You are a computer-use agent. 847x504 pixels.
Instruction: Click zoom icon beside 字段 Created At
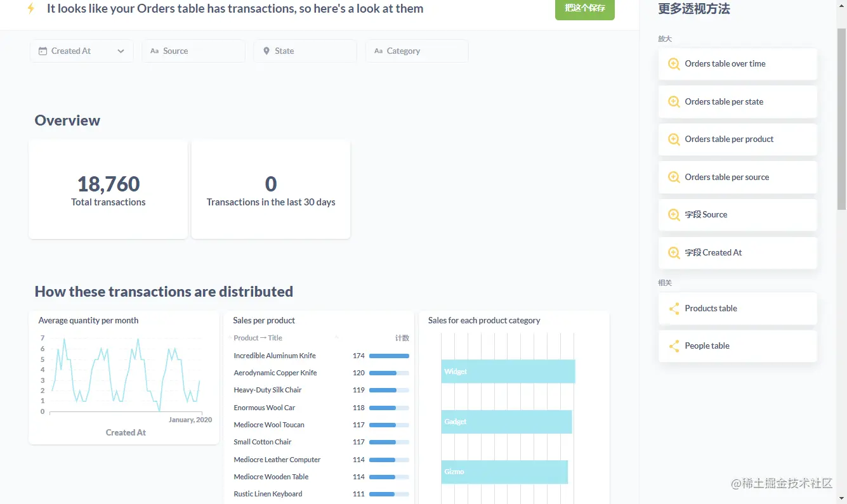pos(674,253)
